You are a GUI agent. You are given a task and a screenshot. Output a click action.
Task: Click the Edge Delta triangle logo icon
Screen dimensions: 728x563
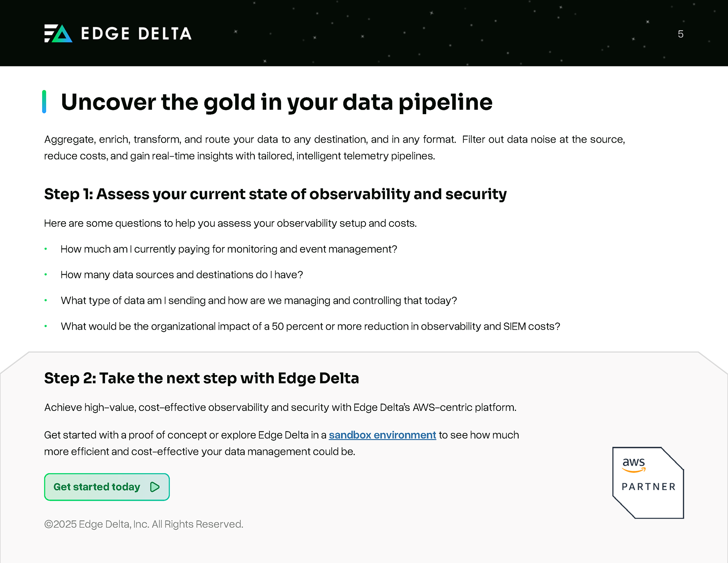58,33
